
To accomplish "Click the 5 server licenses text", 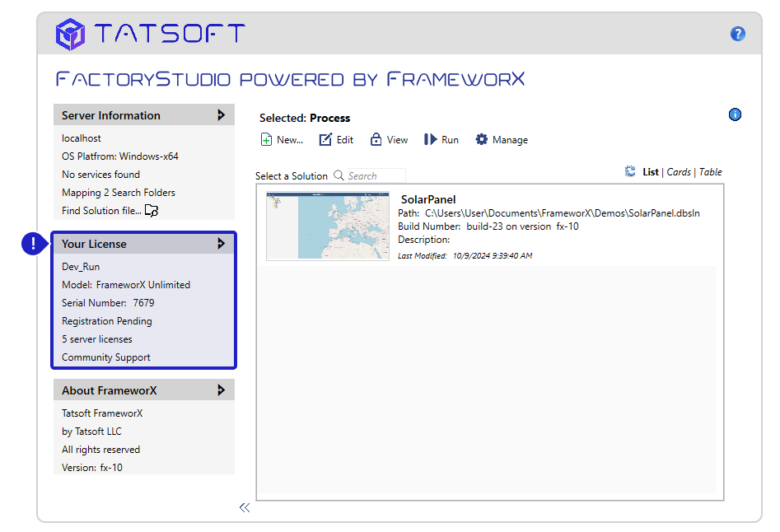I will point(97,339).
